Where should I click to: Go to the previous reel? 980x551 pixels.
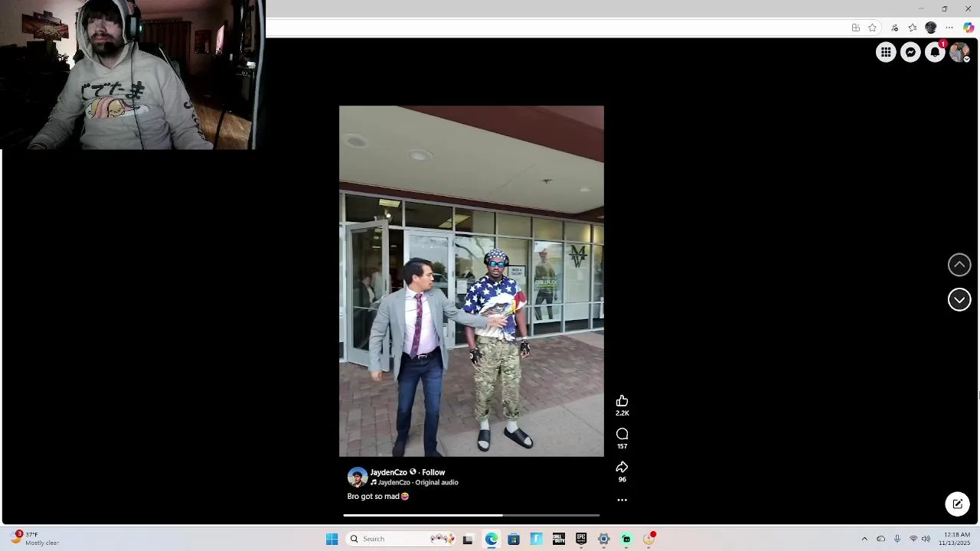[x=959, y=265]
